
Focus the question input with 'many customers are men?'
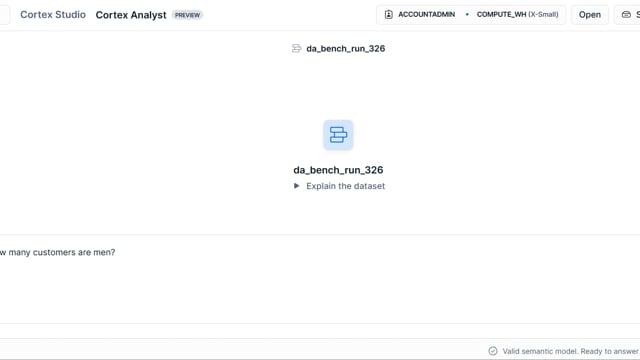point(320,279)
